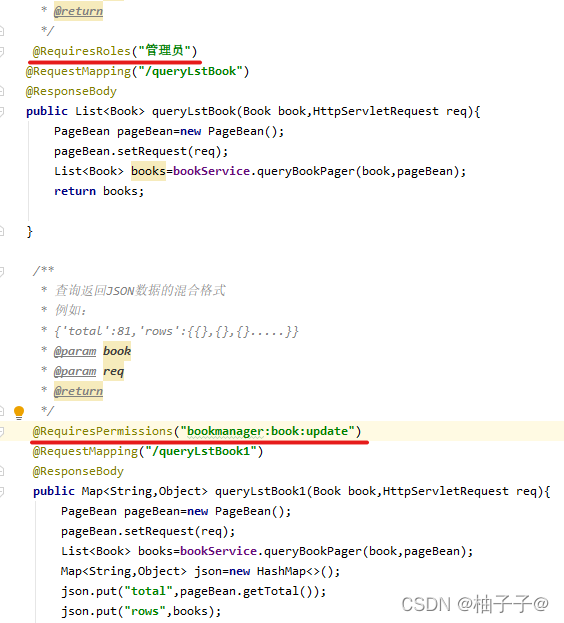564x623 pixels.
Task: Click highlighted "req" Javadoc parameter name
Action: (x=114, y=371)
